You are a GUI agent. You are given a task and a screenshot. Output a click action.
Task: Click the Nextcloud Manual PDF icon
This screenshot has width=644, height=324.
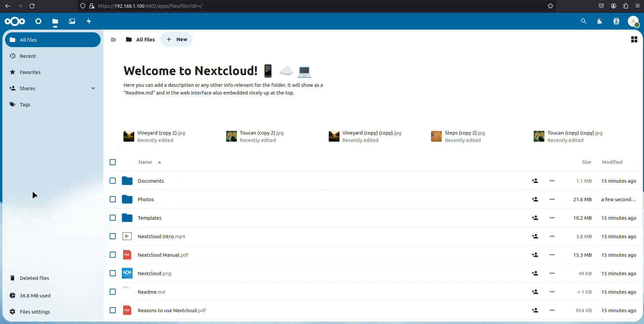[127, 255]
